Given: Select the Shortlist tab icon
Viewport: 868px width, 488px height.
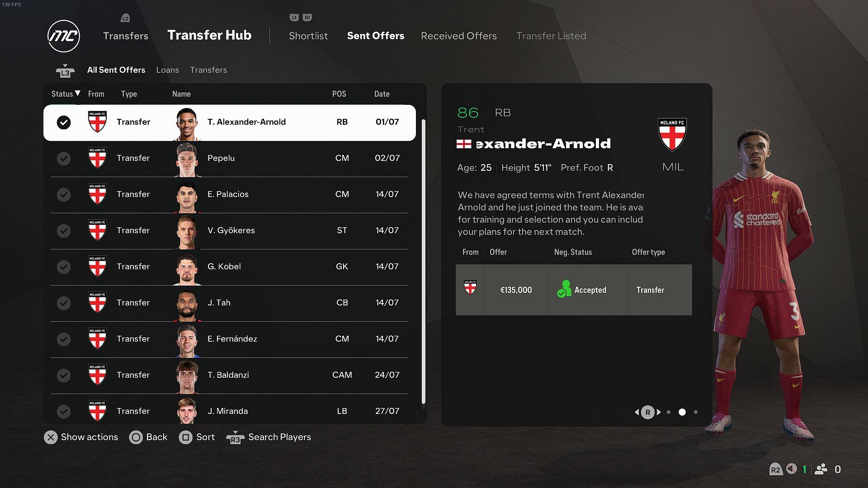Looking at the screenshot, I should (x=307, y=36).
